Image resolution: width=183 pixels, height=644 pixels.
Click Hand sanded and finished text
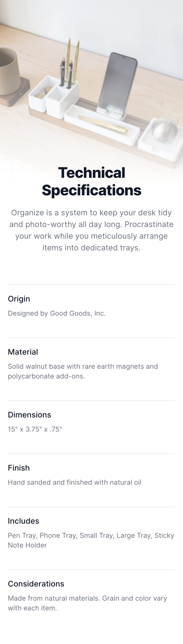pos(75,482)
